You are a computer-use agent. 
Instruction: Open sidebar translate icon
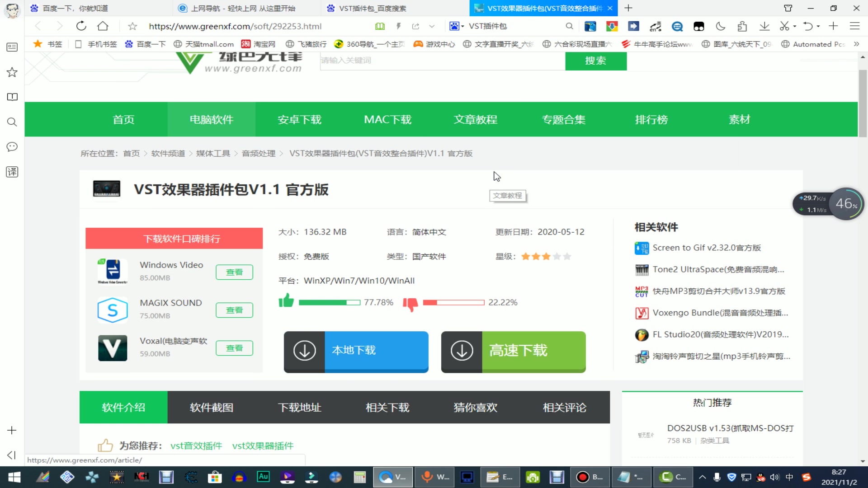pyautogui.click(x=12, y=172)
